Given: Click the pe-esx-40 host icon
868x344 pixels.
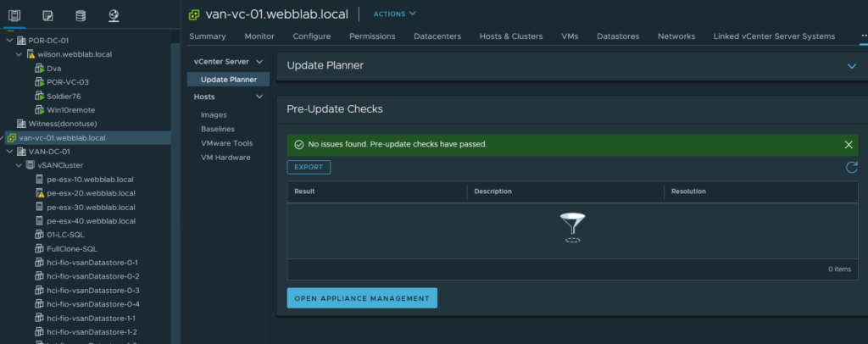Looking at the screenshot, I should click(x=39, y=221).
